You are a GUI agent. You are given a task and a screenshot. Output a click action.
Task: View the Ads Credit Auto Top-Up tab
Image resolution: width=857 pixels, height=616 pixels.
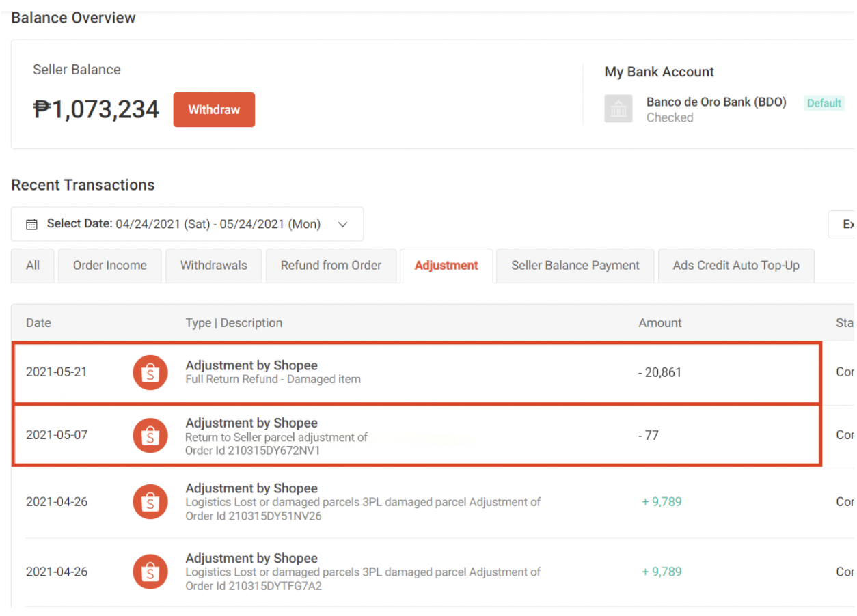click(x=736, y=266)
